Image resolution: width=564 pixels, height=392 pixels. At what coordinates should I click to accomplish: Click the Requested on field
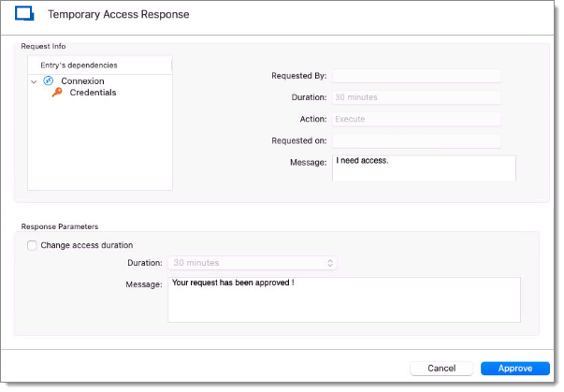(416, 140)
